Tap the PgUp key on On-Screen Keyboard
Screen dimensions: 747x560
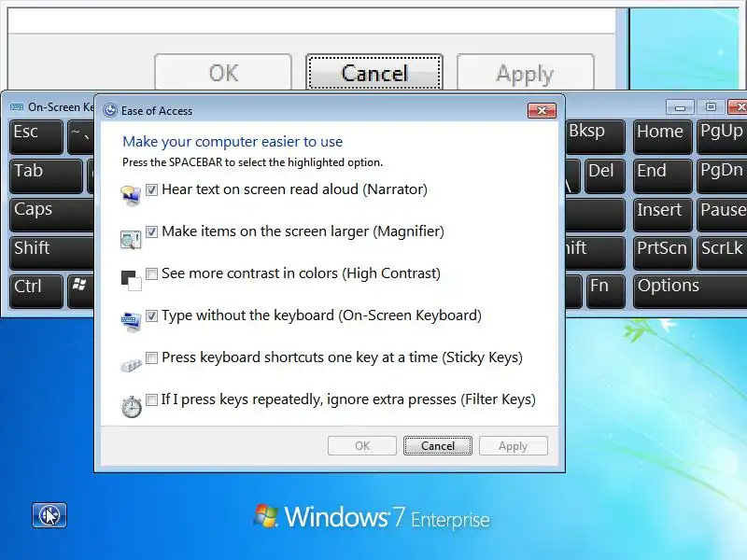tap(722, 136)
